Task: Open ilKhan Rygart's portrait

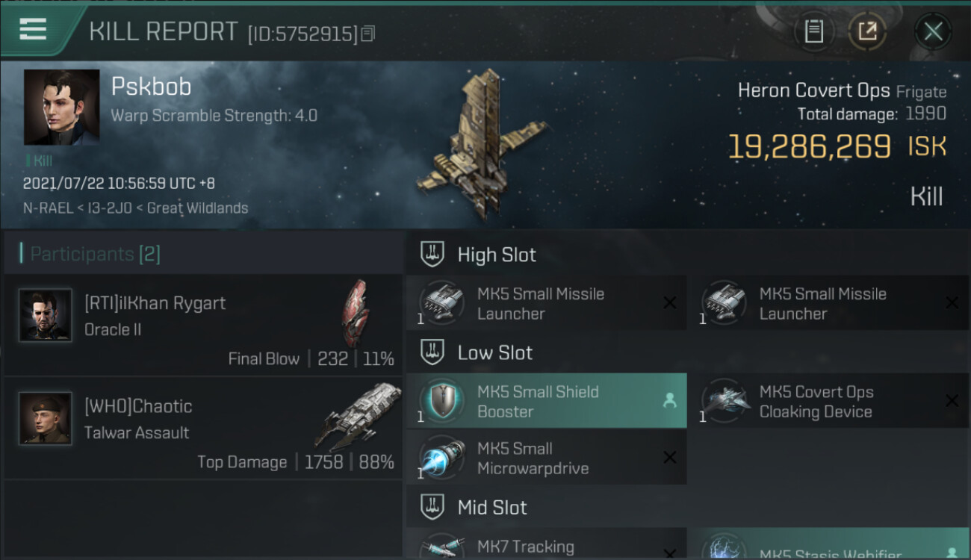Action: point(46,316)
